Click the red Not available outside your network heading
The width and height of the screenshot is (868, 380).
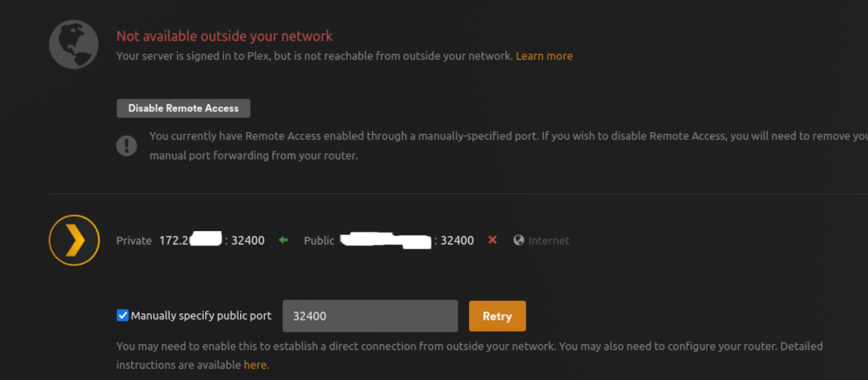[225, 36]
